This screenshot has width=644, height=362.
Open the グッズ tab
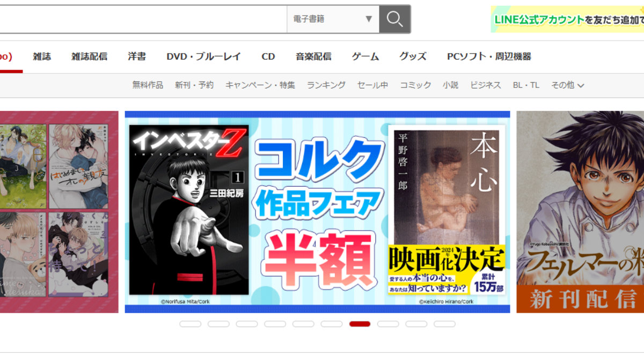(413, 56)
